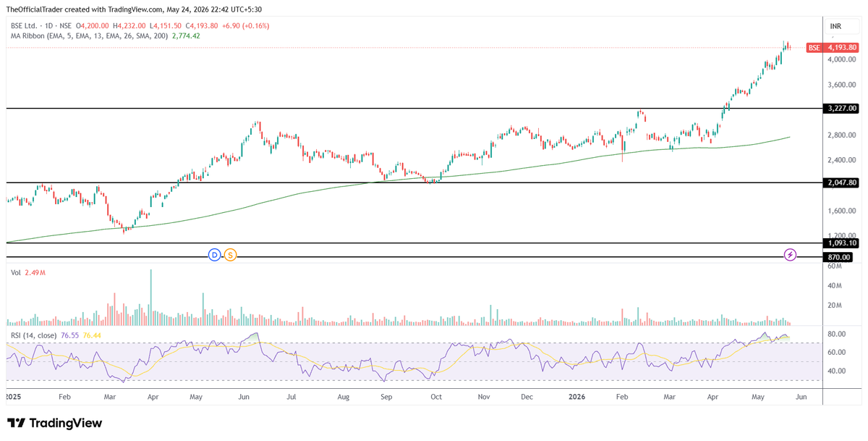Select the 3,227.00 horizontal line price label

(841, 109)
